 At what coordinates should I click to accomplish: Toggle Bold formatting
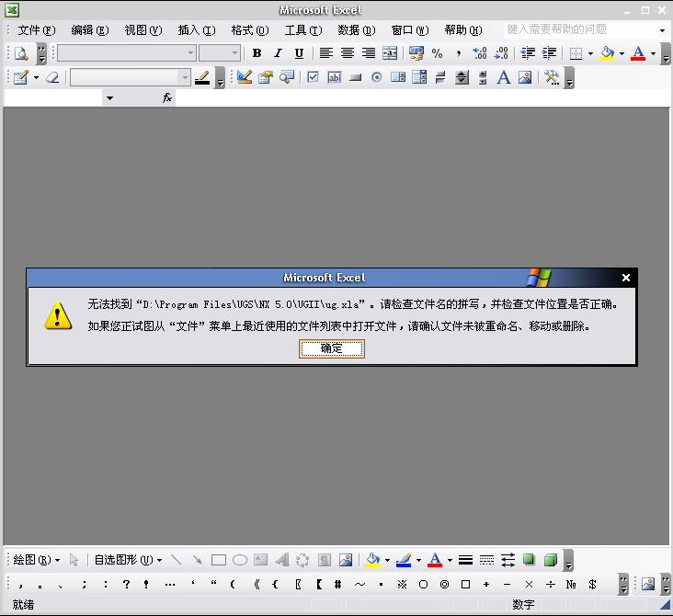(x=257, y=53)
